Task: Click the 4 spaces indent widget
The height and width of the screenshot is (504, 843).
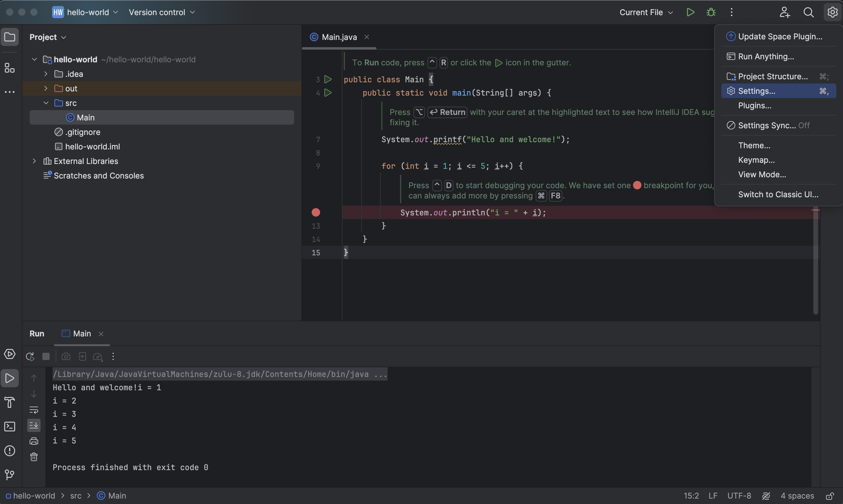Action: coord(797,496)
